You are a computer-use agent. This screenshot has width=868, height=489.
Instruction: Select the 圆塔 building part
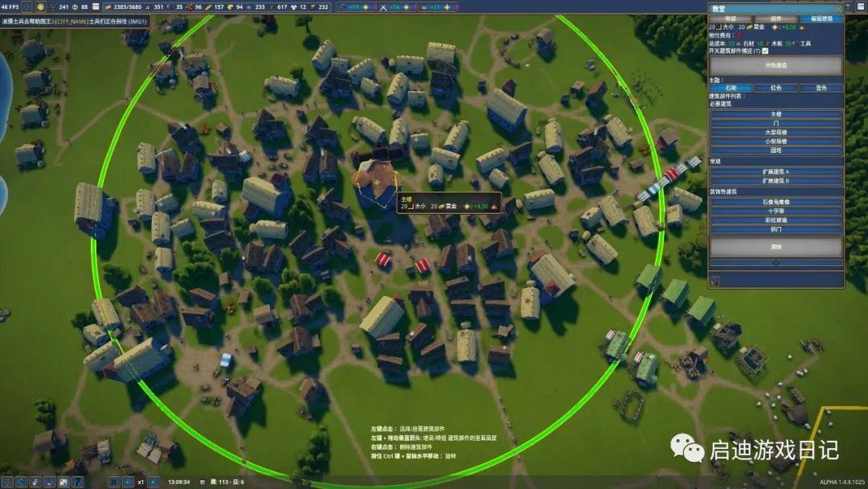point(776,150)
